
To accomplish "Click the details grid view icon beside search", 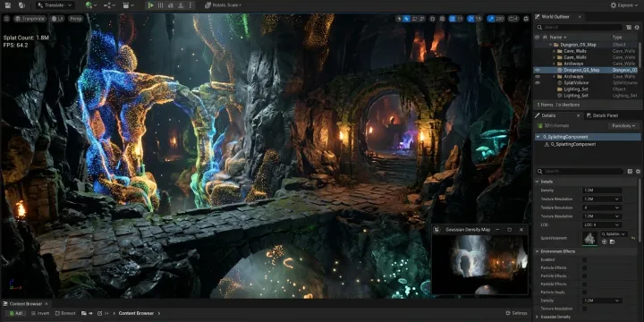I will click(x=630, y=171).
